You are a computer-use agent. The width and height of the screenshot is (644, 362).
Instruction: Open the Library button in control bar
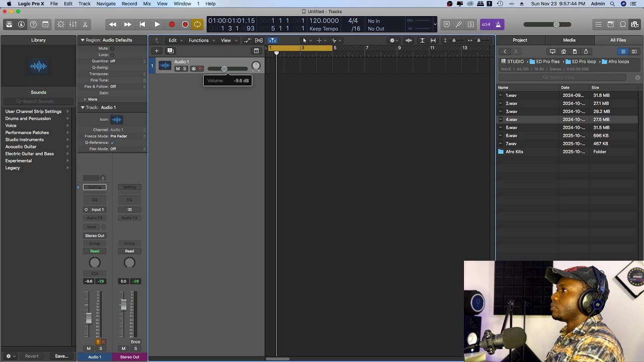9,24
